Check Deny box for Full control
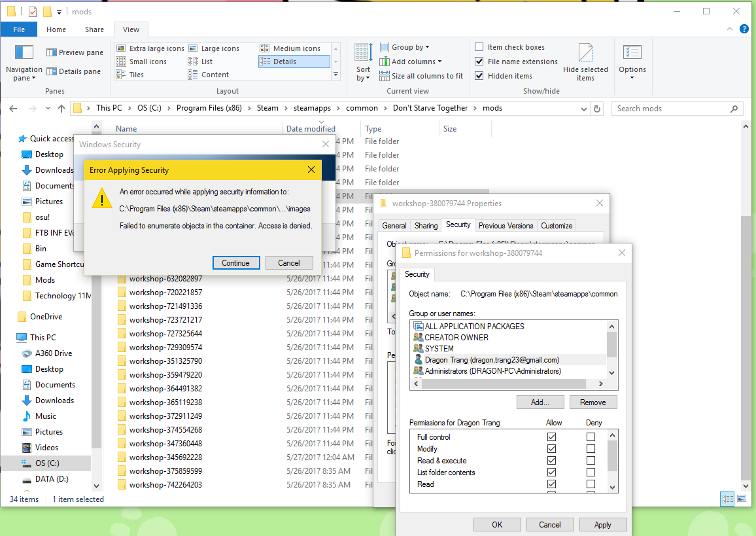Image resolution: width=756 pixels, height=536 pixels. pos(591,437)
